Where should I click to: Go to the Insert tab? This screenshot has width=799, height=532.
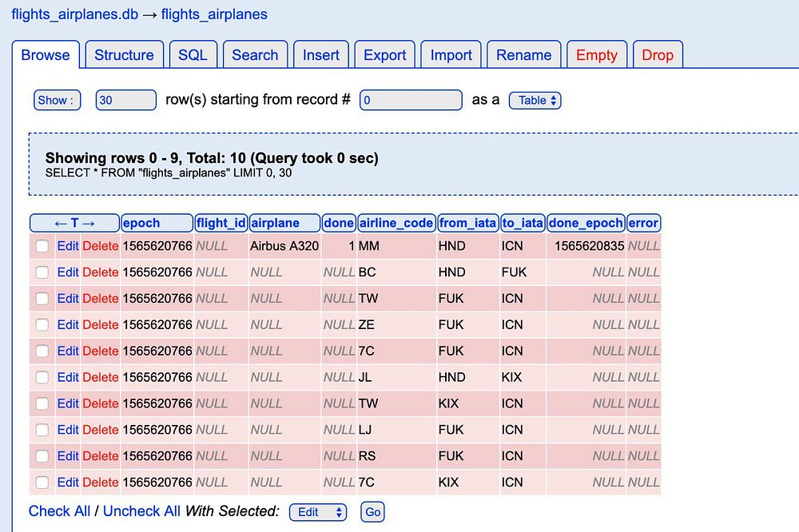321,55
